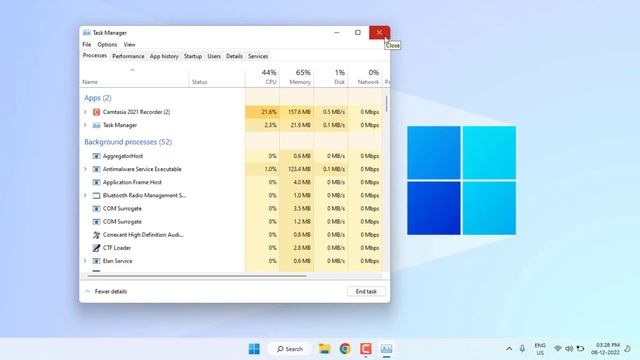640x360 pixels.
Task: Click the End task button
Action: [x=366, y=291]
